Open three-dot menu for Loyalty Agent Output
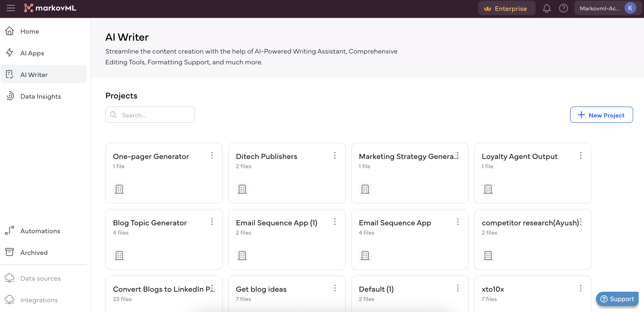This screenshot has width=644, height=312. [x=581, y=155]
